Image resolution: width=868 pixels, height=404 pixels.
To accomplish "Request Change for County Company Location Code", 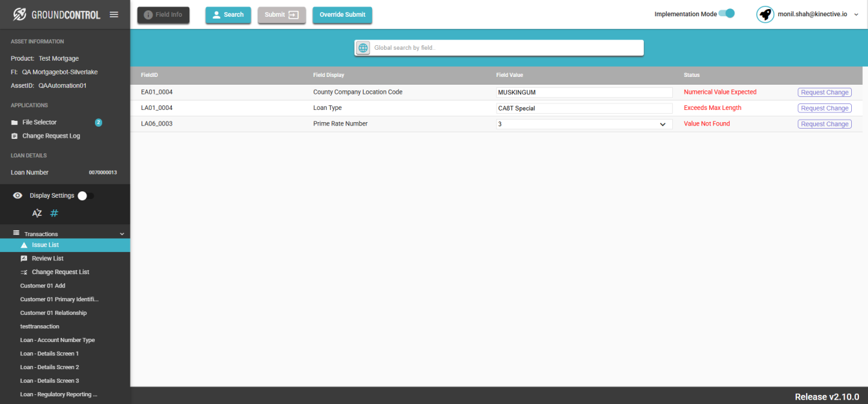I will pyautogui.click(x=825, y=92).
